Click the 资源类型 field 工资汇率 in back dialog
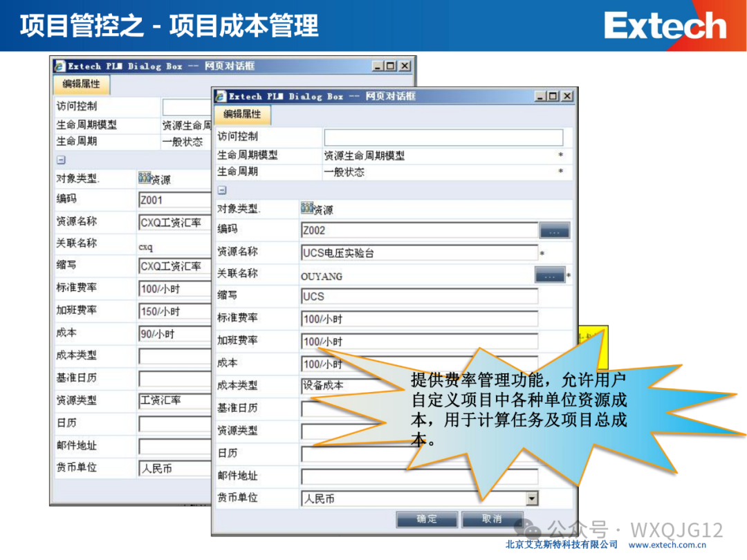Viewport: 747px width, 560px height. [x=174, y=400]
